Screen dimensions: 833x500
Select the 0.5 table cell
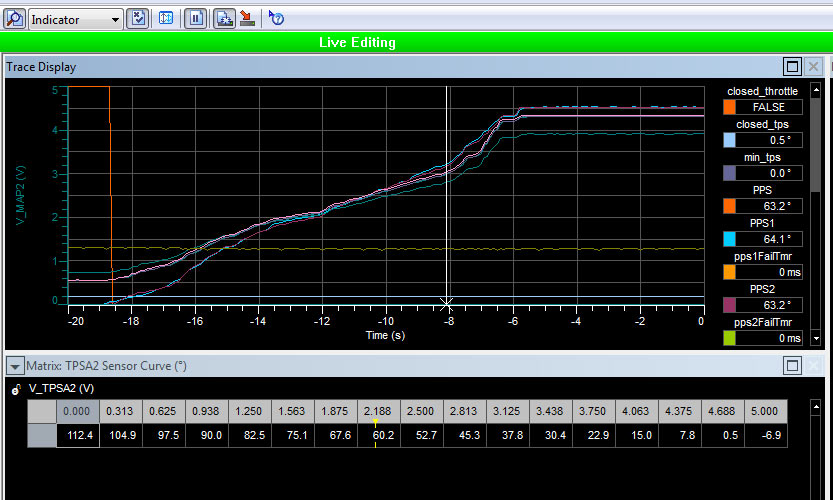724,435
